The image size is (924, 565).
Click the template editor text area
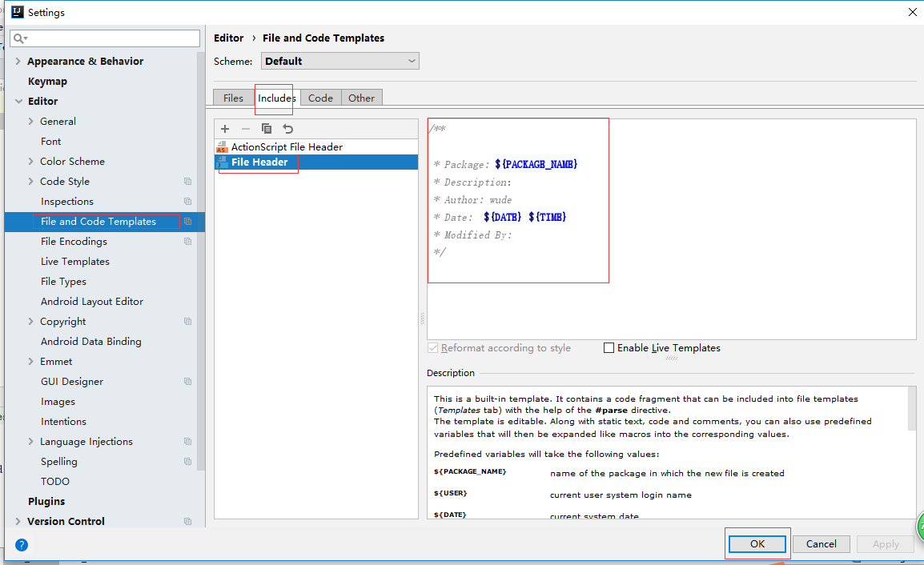(672, 229)
